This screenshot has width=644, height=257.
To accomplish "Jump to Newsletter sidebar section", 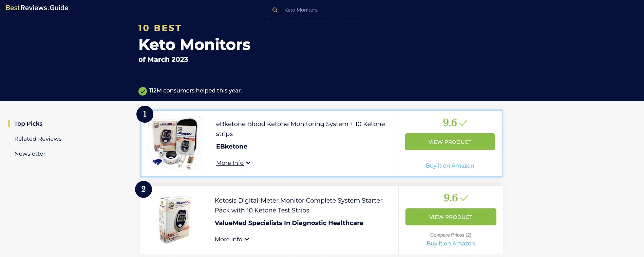I will [x=30, y=154].
